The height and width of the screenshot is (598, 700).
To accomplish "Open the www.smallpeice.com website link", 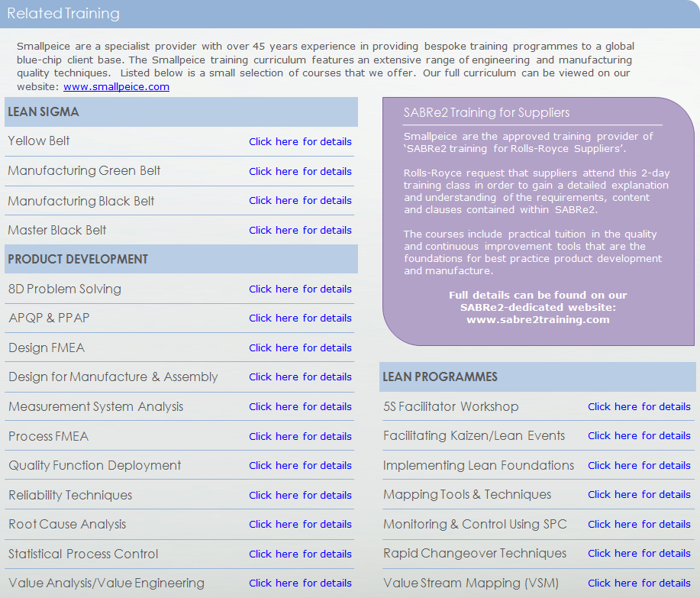I will tap(116, 87).
